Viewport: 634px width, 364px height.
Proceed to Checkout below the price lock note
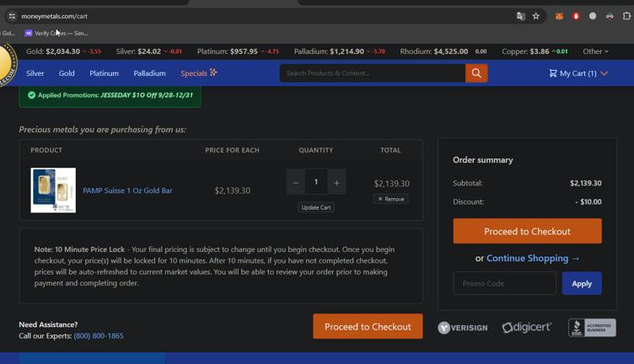[368, 326]
